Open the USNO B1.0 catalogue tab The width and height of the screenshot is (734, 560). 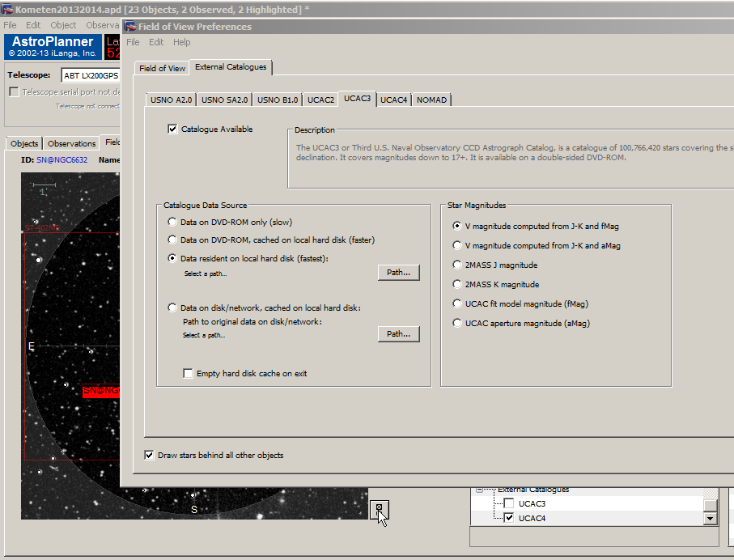(x=278, y=100)
